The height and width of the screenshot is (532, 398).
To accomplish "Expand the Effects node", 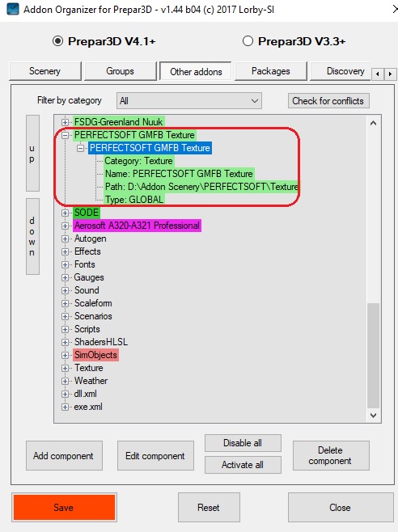I will (x=65, y=251).
